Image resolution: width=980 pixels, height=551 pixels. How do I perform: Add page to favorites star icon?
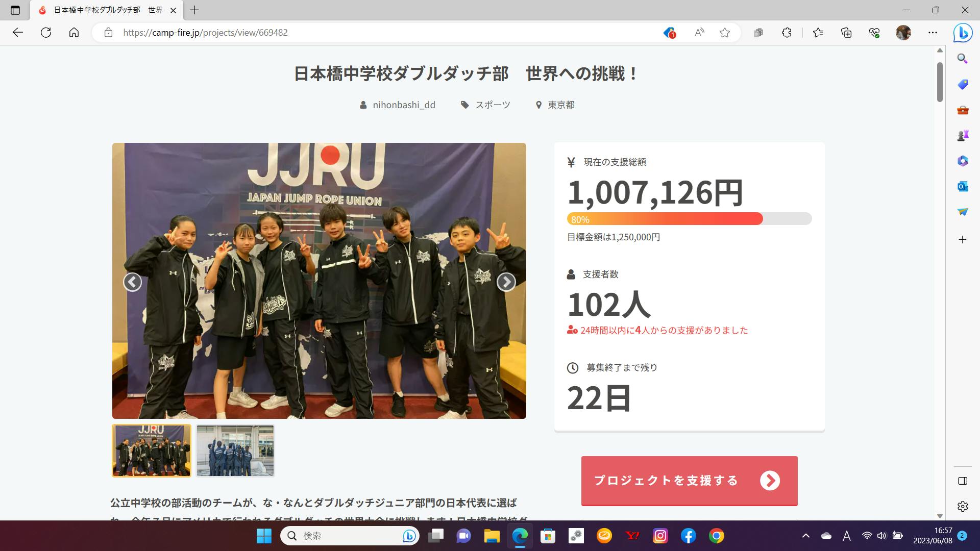[x=725, y=33]
